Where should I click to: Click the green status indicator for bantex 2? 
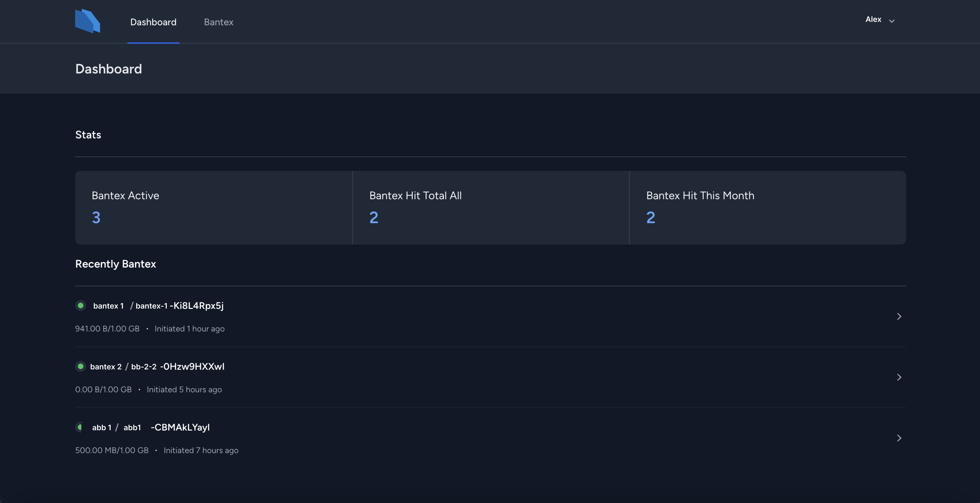pos(81,366)
